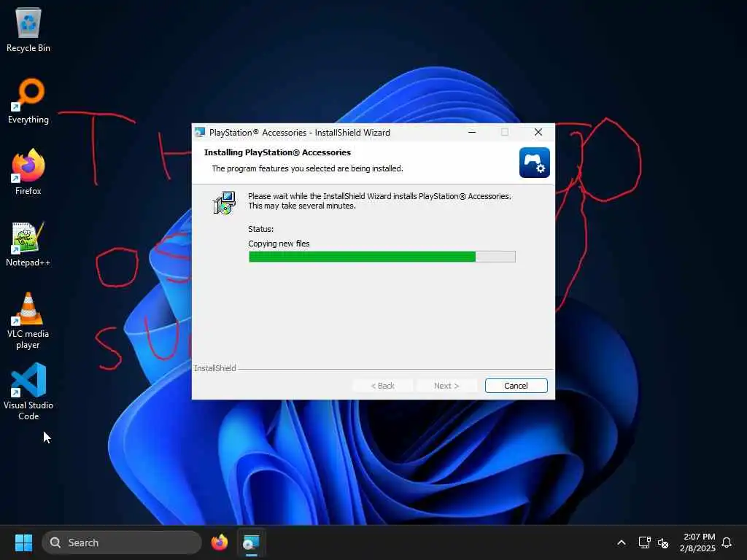Open Firefox from the taskbar
The height and width of the screenshot is (560, 747).
point(220,542)
